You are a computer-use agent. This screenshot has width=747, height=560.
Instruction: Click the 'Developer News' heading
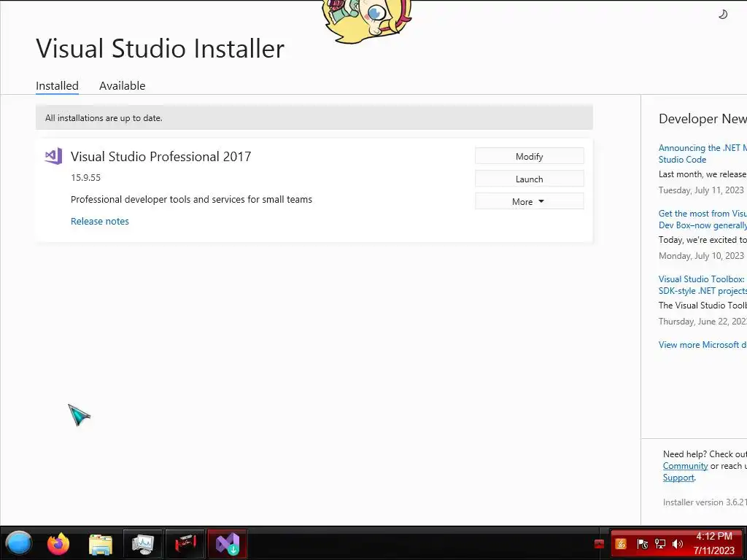[x=703, y=119]
